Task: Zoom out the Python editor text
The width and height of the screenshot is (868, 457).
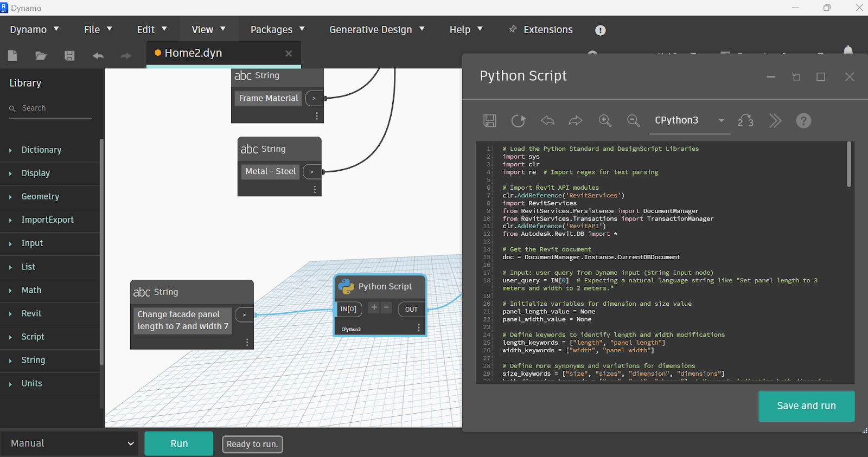Action: tap(633, 120)
